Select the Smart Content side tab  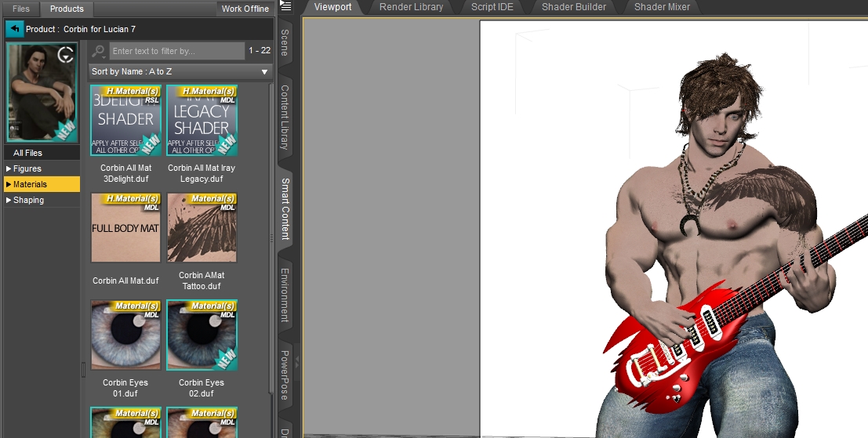pyautogui.click(x=285, y=208)
